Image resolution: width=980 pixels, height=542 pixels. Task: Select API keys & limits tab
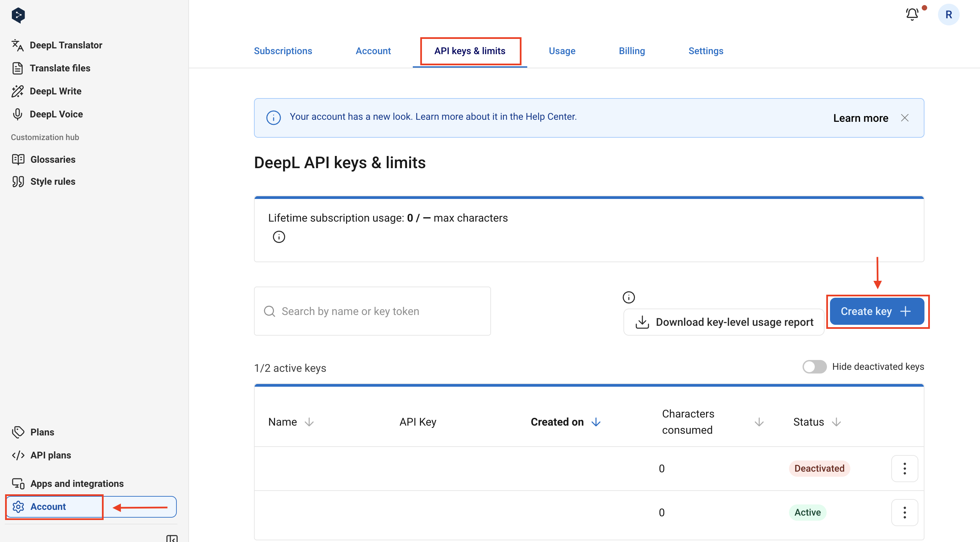coord(470,51)
